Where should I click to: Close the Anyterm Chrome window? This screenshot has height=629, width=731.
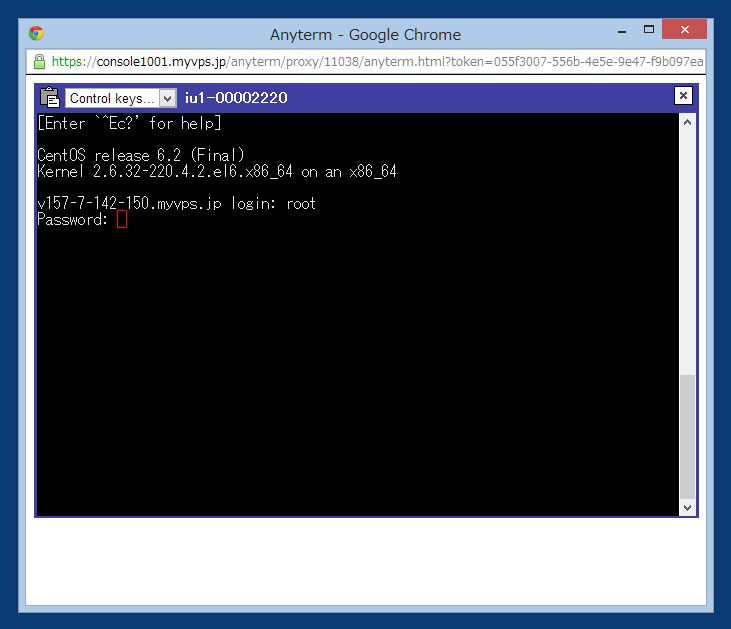[x=684, y=29]
